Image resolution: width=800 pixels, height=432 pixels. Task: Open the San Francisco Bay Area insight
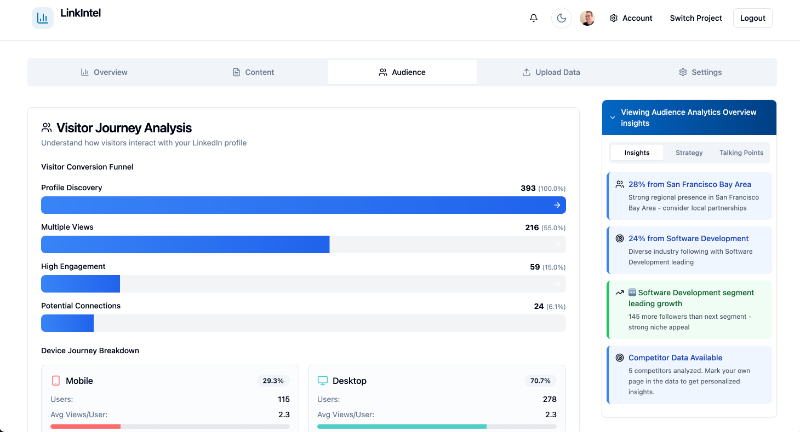click(x=689, y=184)
